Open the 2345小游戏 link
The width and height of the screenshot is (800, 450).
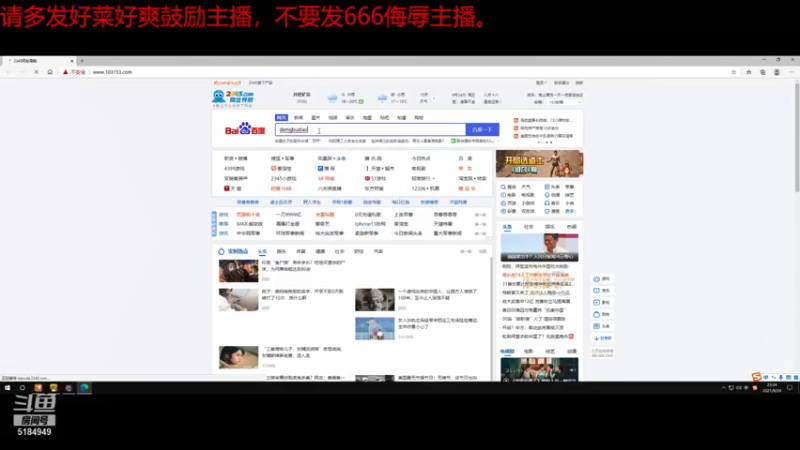pos(283,179)
